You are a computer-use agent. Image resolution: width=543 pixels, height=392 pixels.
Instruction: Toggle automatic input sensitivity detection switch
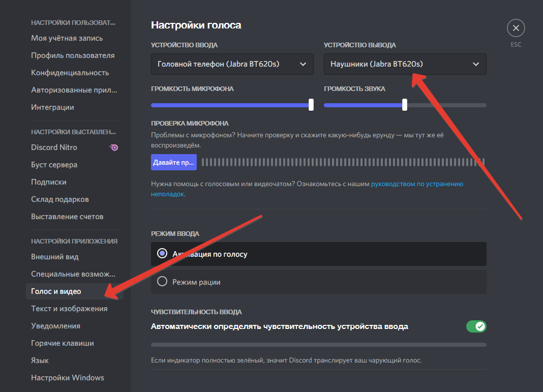(476, 326)
